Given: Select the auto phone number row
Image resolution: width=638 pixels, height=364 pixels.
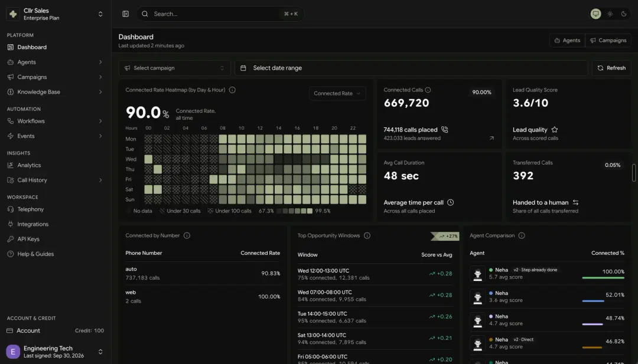Looking at the screenshot, I should [203, 273].
